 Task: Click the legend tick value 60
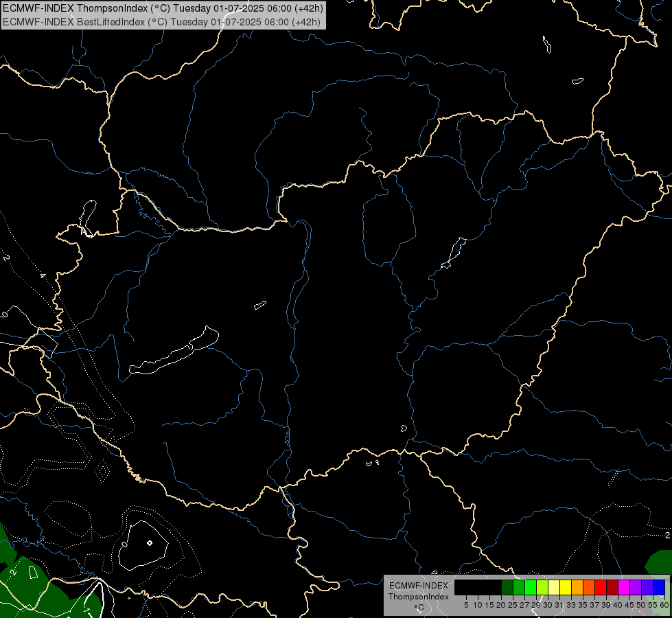click(x=664, y=605)
